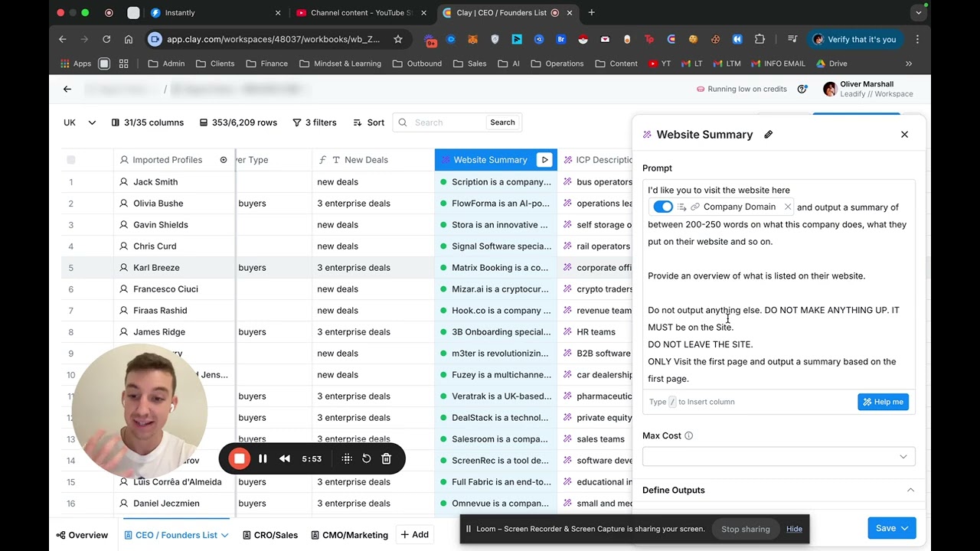Restart the Loom recording with the circular arrow
Viewport: 980px width, 551px height.
coord(367,458)
